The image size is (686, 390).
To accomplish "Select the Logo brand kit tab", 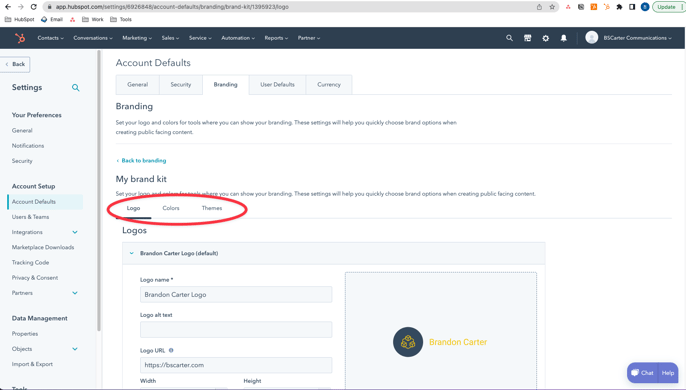I will coord(133,208).
